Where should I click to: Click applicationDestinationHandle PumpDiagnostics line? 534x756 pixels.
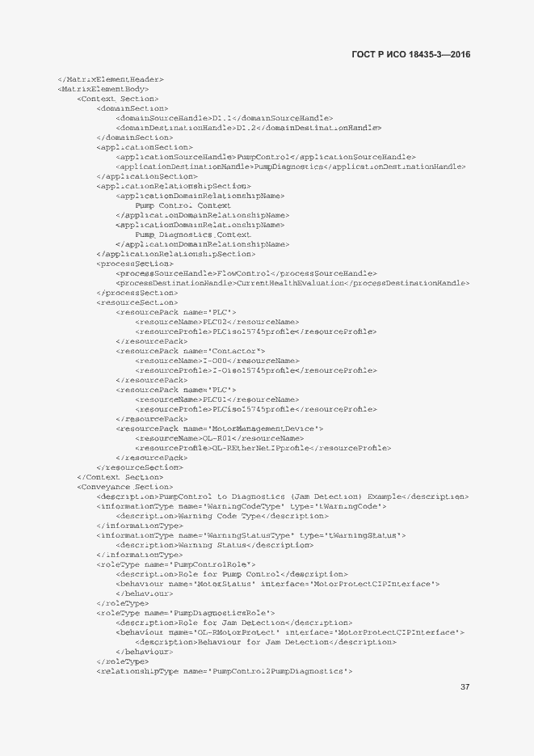pos(290,167)
